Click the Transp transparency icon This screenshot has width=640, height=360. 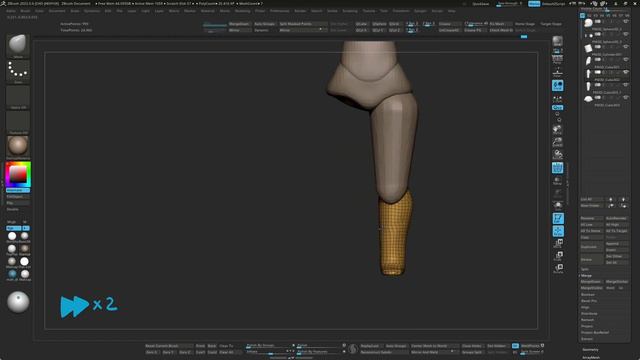pyautogui.click(x=558, y=180)
